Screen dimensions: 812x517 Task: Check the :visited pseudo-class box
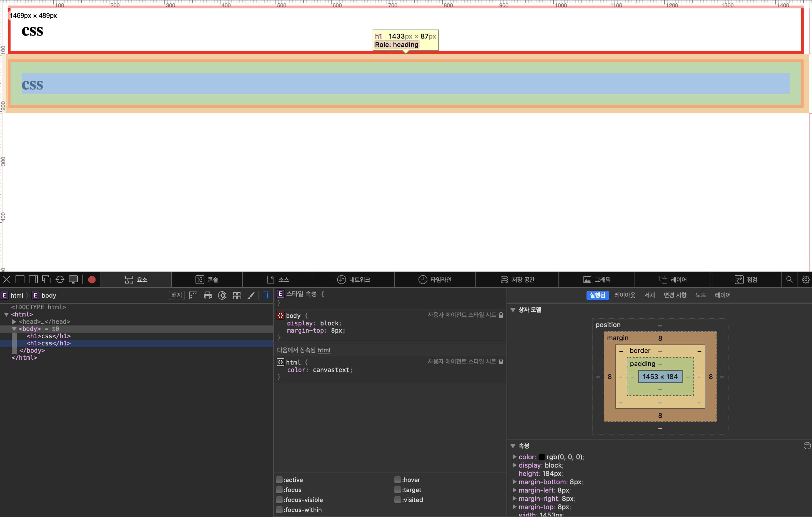398,500
